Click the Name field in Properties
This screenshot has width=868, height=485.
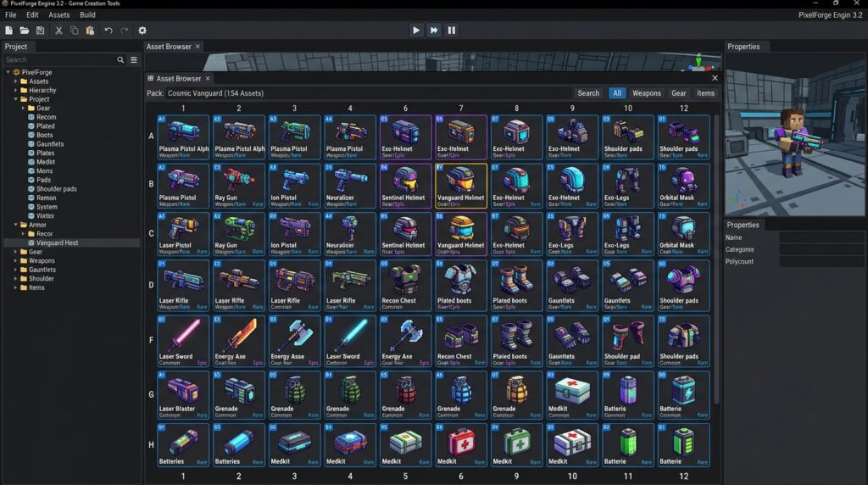click(821, 237)
